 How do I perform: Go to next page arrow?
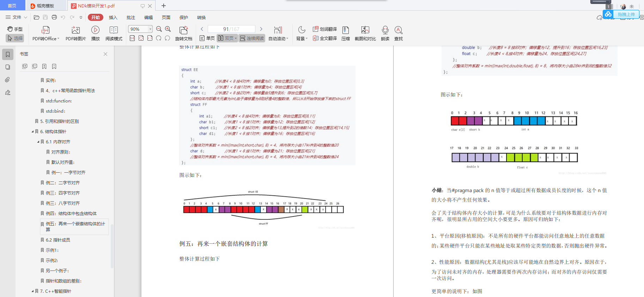click(x=261, y=29)
